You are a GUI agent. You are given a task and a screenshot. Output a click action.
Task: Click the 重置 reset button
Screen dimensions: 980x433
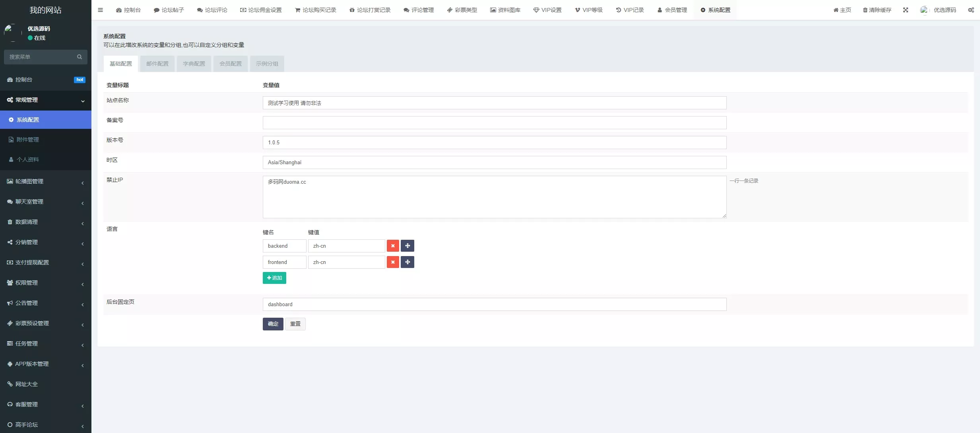(x=295, y=324)
